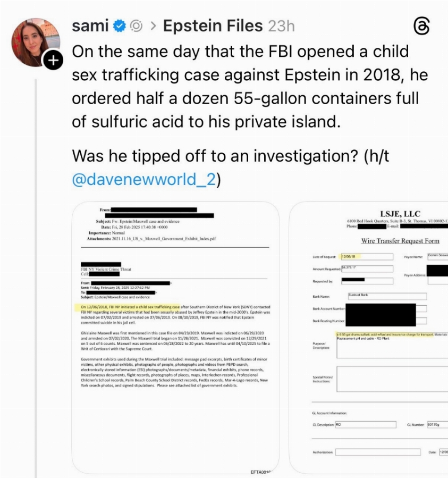Click the Date of Request field

point(367,257)
